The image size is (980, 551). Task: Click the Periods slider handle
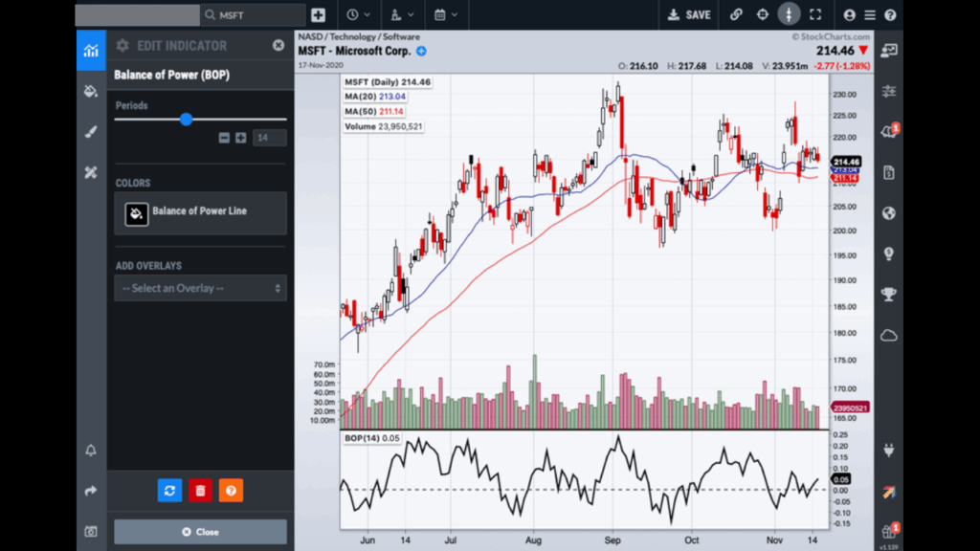point(186,119)
